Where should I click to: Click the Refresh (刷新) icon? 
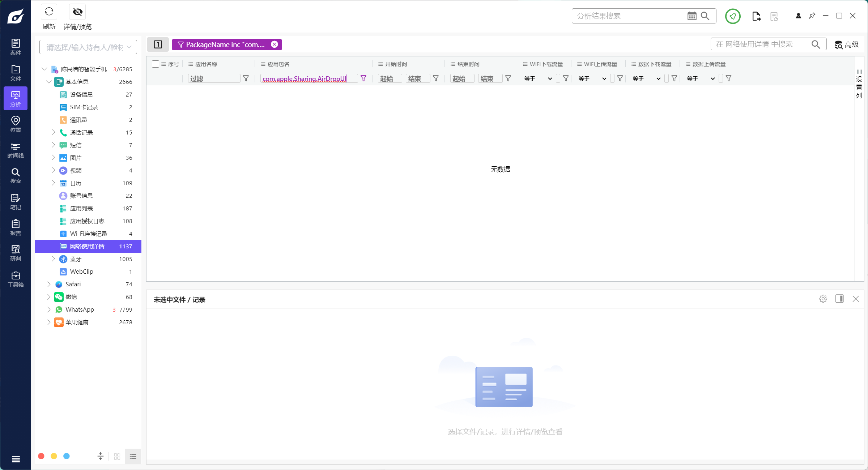coord(49,12)
